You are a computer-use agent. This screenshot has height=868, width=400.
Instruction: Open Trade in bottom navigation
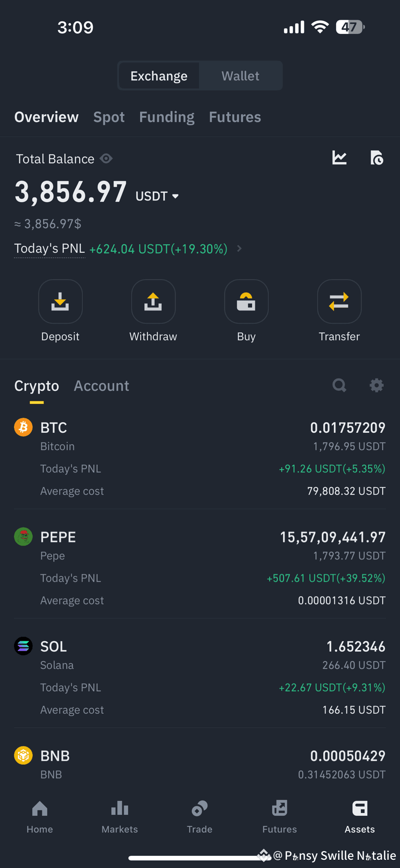[200, 817]
